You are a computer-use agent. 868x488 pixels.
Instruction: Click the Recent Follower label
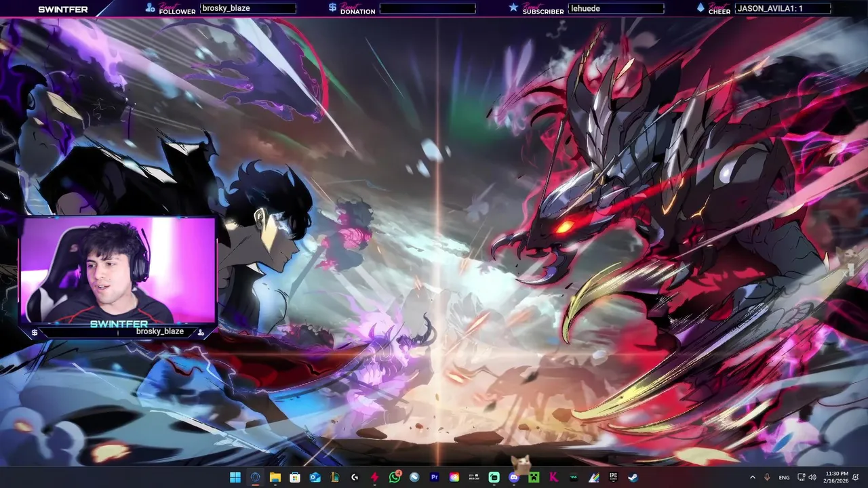point(177,9)
